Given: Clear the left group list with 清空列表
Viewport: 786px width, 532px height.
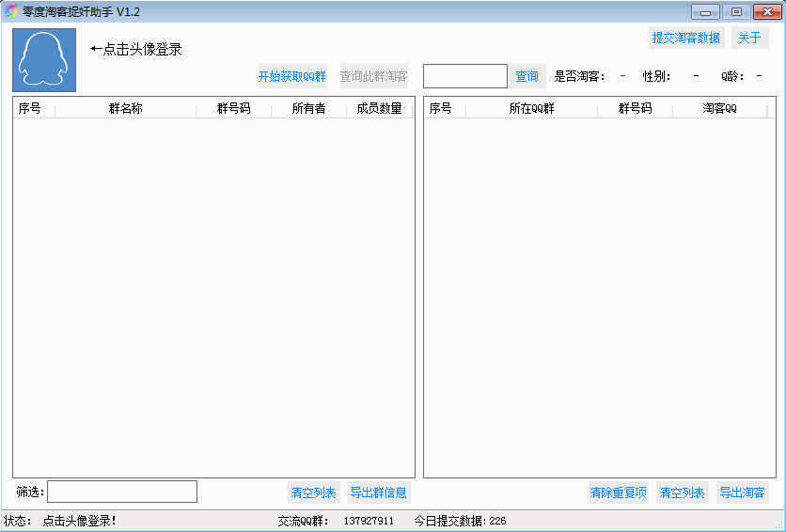Looking at the screenshot, I should point(313,493).
